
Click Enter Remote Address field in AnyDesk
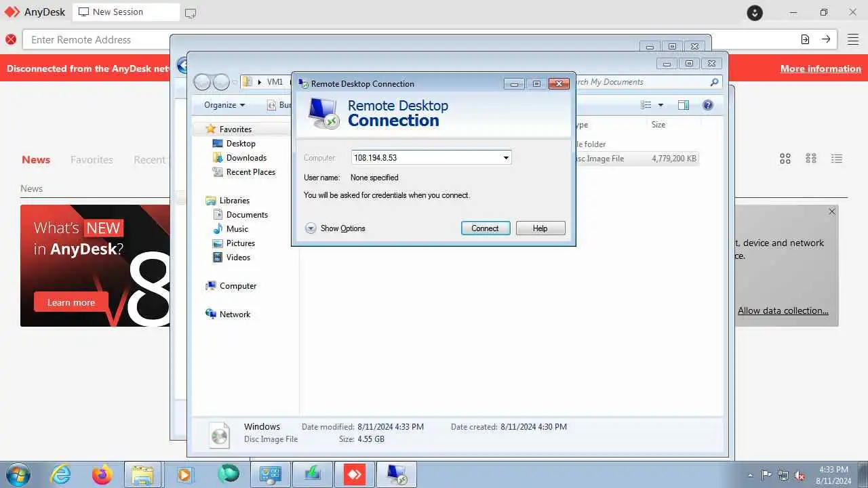95,40
